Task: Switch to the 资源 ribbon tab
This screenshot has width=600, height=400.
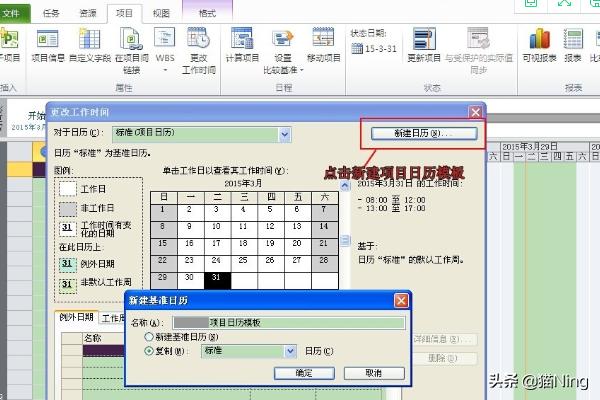Action: pos(88,13)
